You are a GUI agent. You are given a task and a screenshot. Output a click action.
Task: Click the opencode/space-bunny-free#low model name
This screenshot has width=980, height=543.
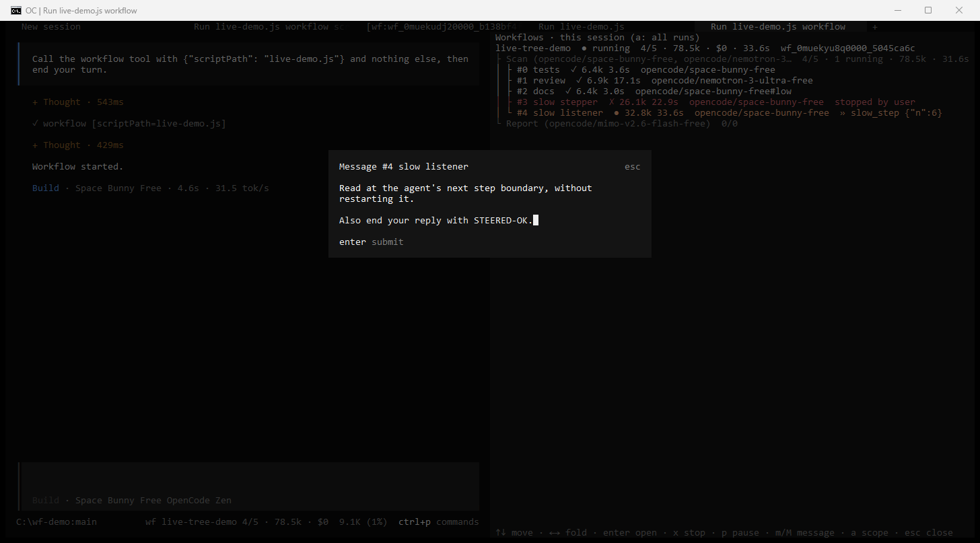713,92
